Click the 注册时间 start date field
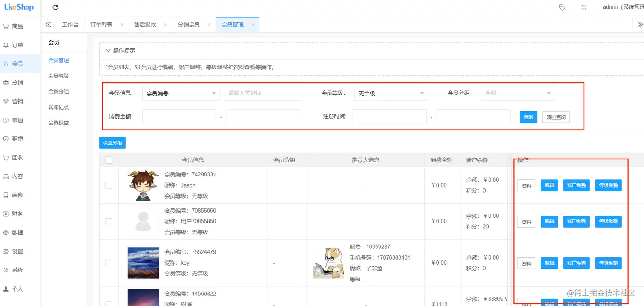The width and height of the screenshot is (644, 306). [x=389, y=117]
